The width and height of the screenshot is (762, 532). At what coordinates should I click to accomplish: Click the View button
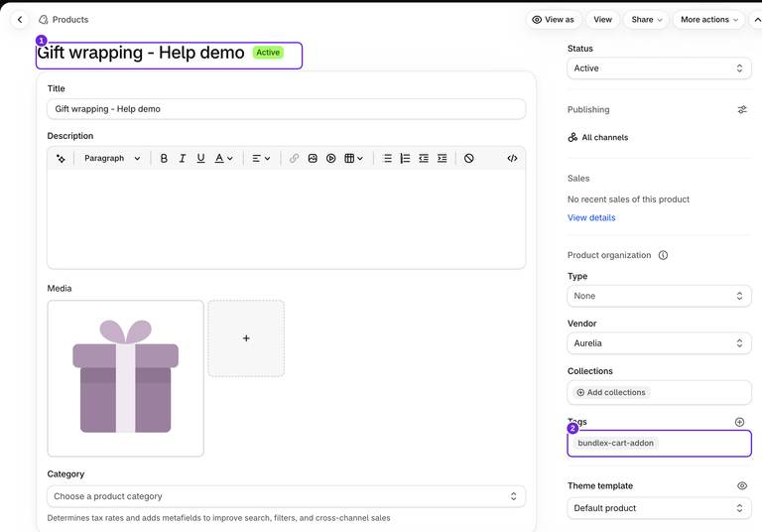coord(602,20)
